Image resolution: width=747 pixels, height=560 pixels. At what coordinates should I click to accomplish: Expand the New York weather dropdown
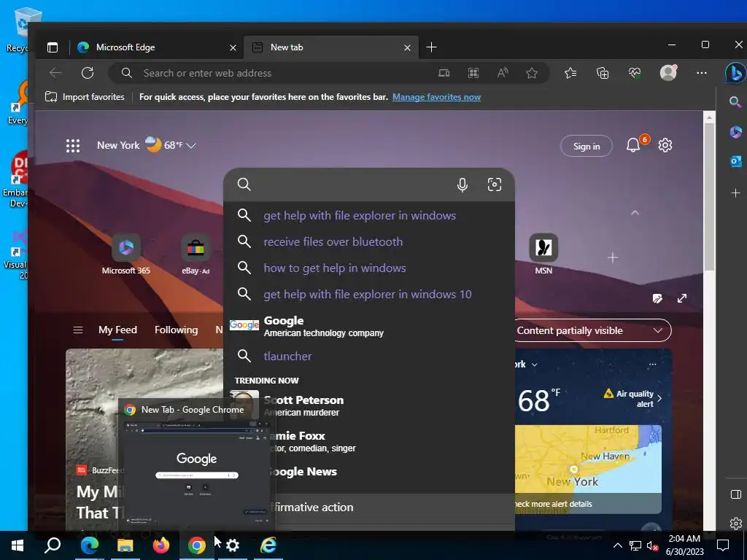click(191, 145)
